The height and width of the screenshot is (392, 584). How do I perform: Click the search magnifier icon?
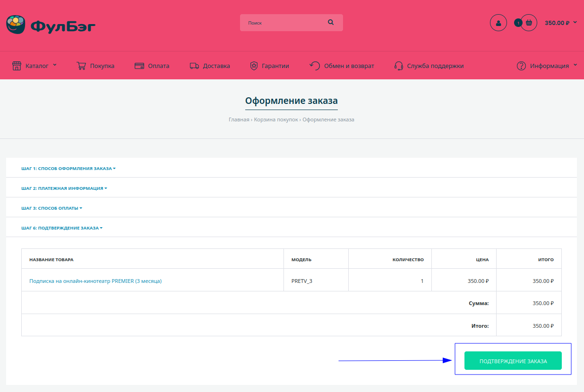click(331, 22)
